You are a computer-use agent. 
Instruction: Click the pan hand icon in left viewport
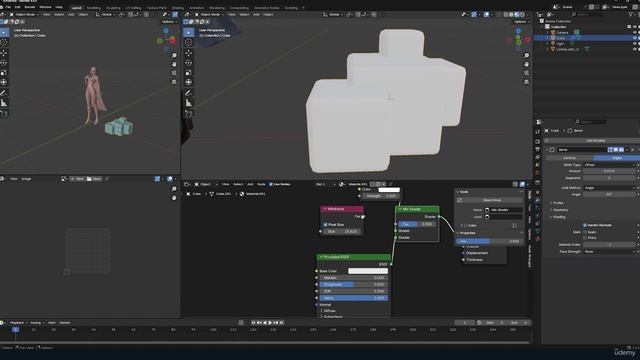click(174, 64)
